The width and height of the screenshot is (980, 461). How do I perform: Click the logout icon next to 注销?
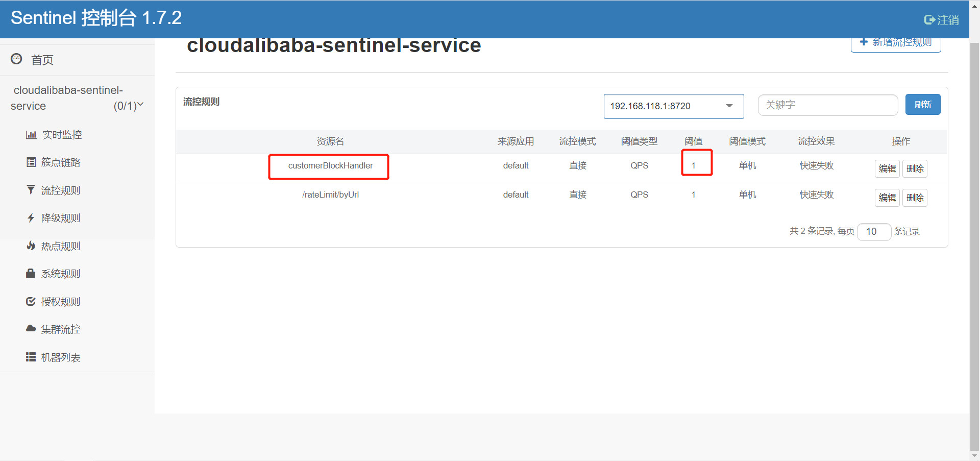tap(929, 20)
